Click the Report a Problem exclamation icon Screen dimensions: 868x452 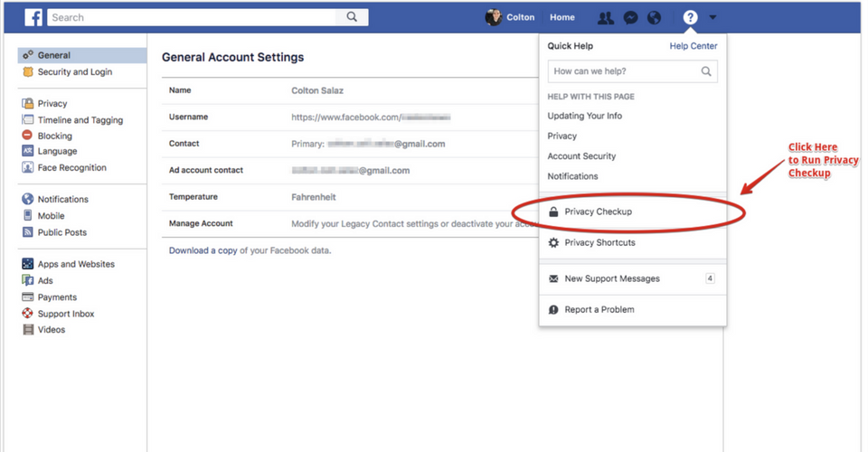coord(553,309)
